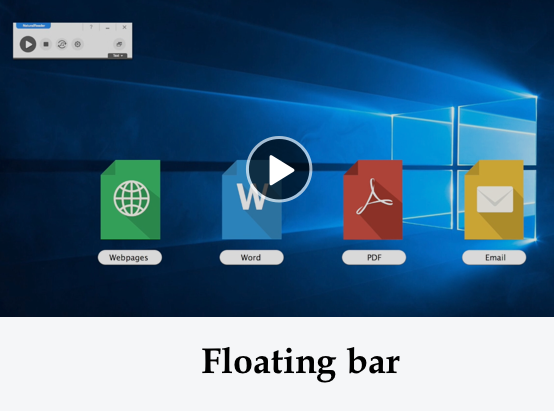This screenshot has width=554, height=411.
Task: Click the yellow Email envelope icon
Action: point(494,200)
